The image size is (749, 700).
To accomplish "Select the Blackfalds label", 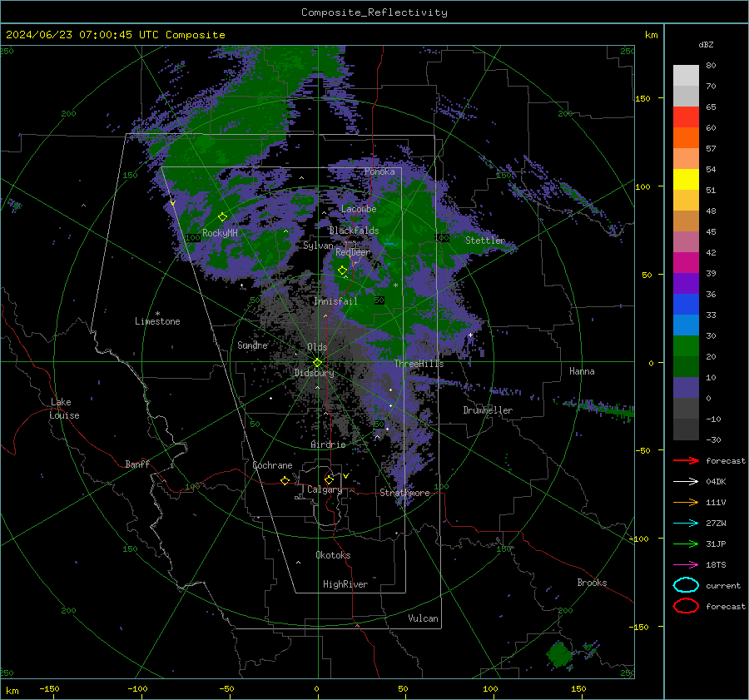I will [x=354, y=231].
